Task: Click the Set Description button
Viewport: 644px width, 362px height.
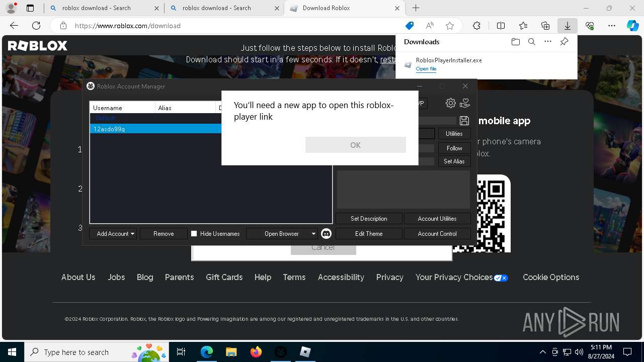Action: click(x=369, y=219)
